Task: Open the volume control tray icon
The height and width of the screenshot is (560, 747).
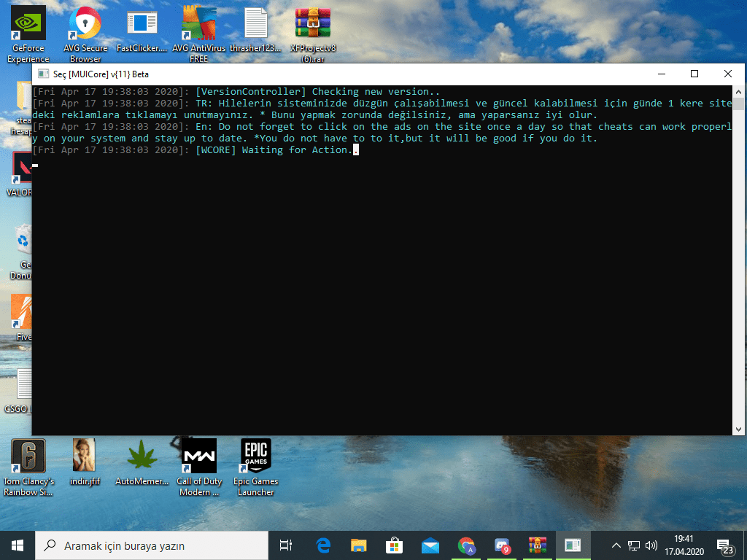Action: [651, 545]
